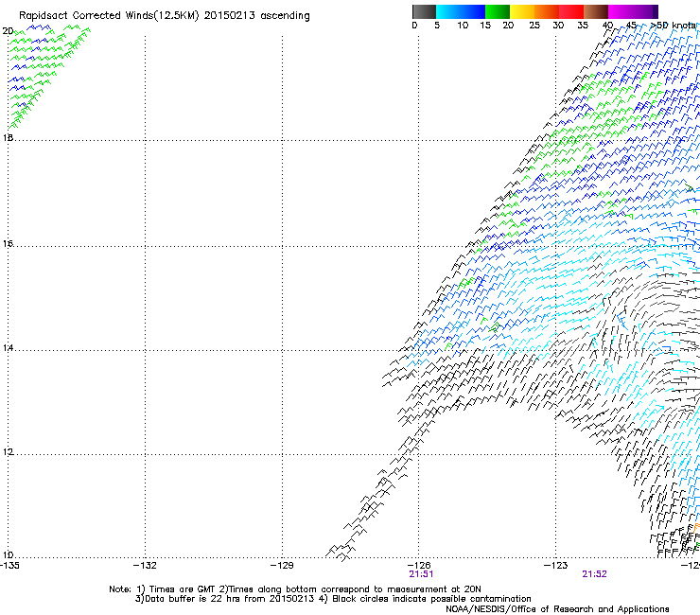Click the '35' label under the color bar
The height and width of the screenshot is (615, 700).
coord(583,26)
